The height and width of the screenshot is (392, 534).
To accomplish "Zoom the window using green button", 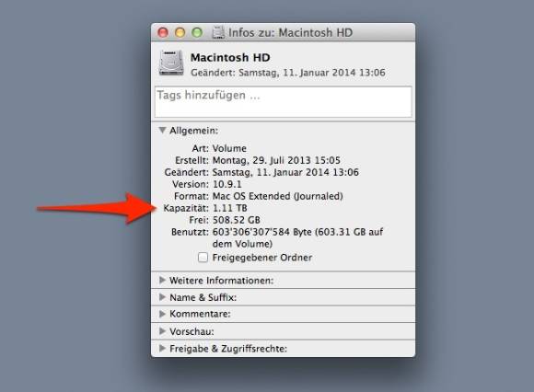I will point(197,33).
